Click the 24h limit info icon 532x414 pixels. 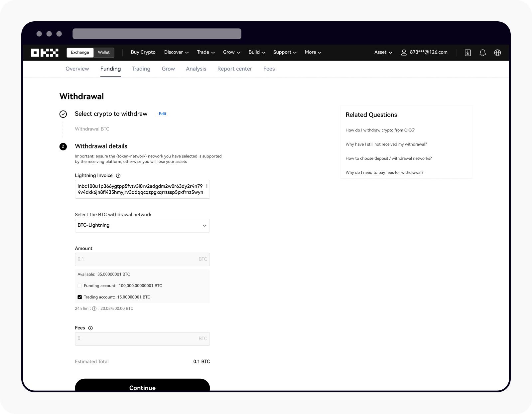click(94, 309)
